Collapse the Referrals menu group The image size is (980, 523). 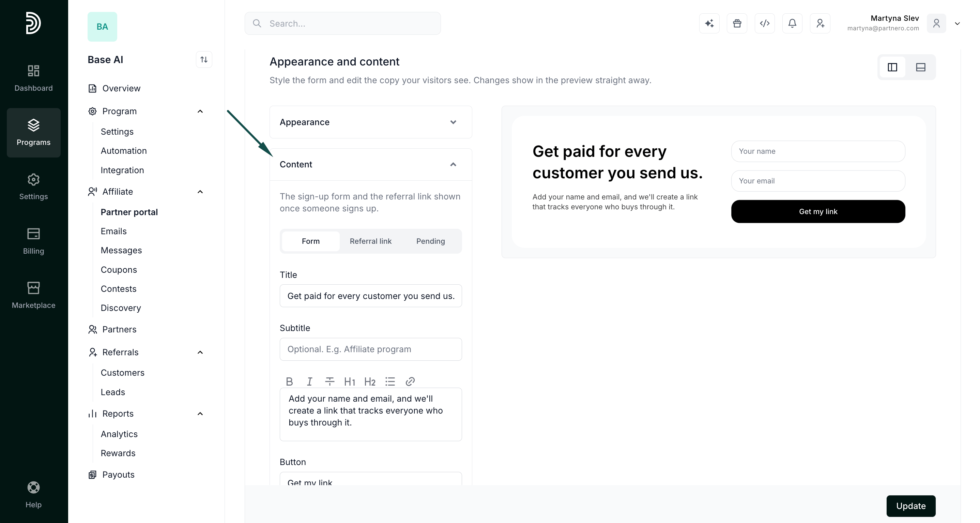click(x=200, y=352)
